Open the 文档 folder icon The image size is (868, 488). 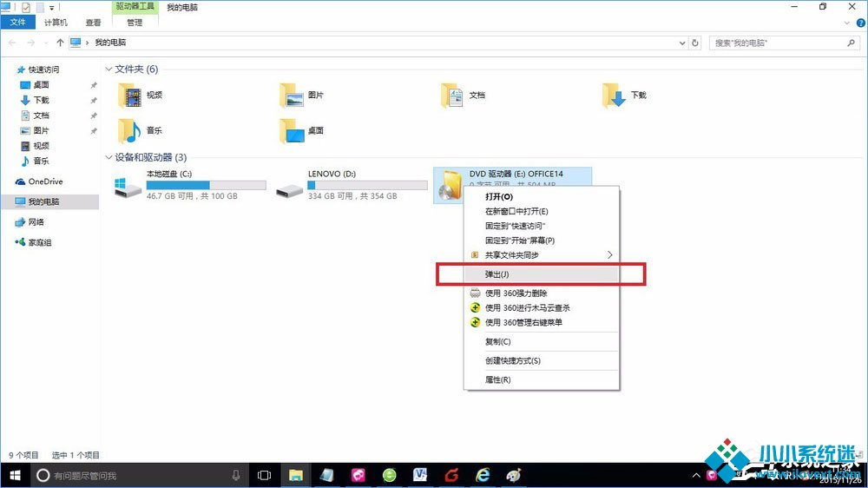pos(453,96)
